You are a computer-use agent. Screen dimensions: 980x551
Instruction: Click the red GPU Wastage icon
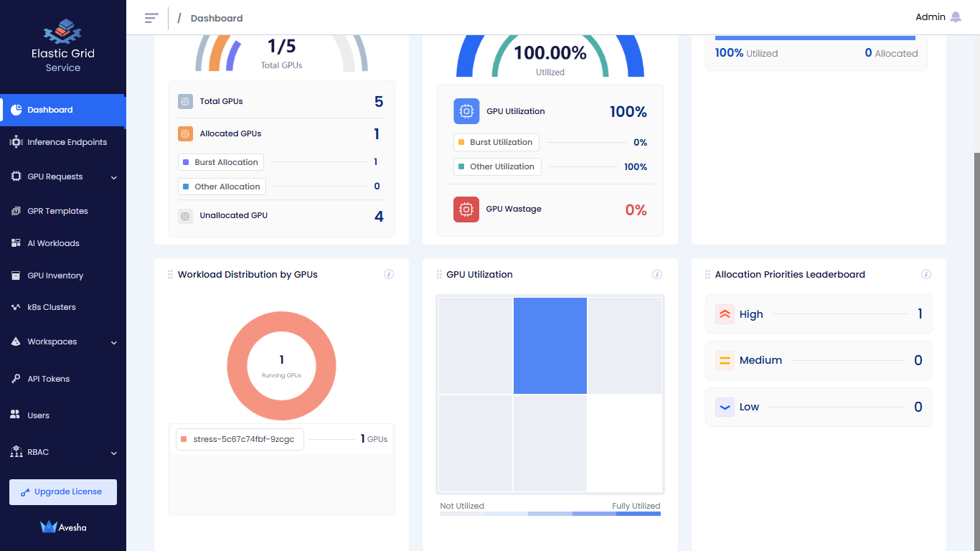466,209
